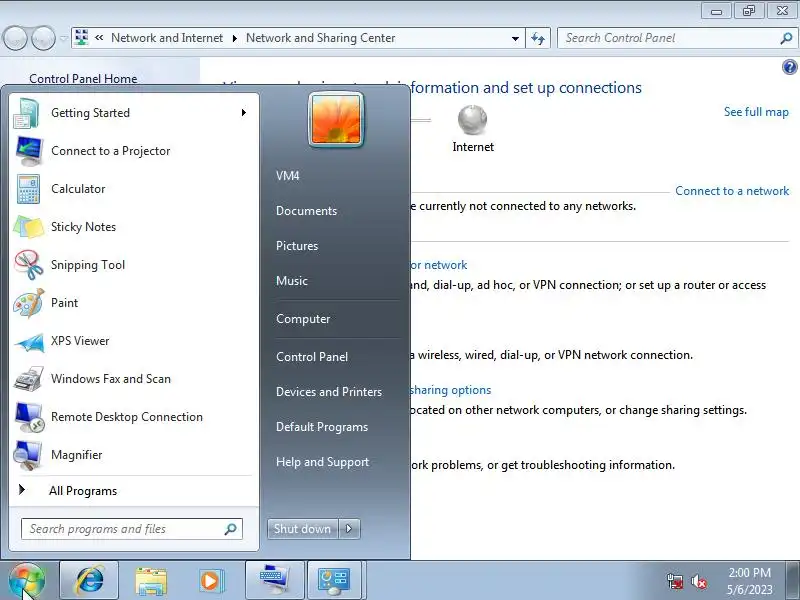
Task: Click the user account picture
Action: [x=336, y=119]
